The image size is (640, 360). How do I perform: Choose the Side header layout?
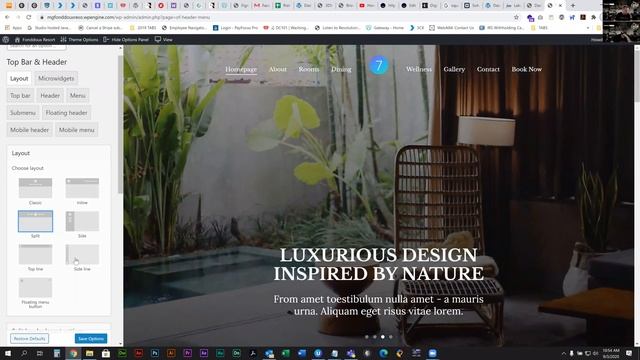[82, 221]
